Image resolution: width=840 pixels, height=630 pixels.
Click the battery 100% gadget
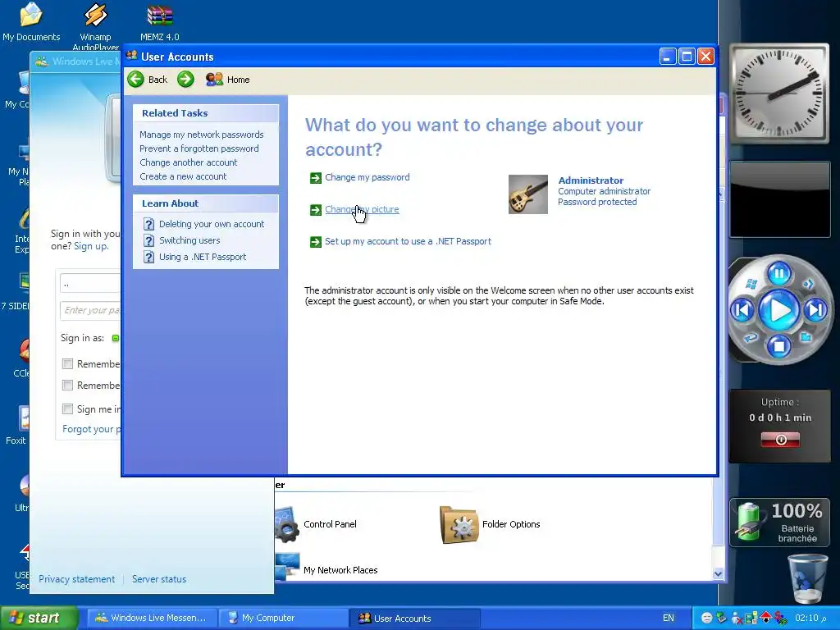[x=779, y=523]
